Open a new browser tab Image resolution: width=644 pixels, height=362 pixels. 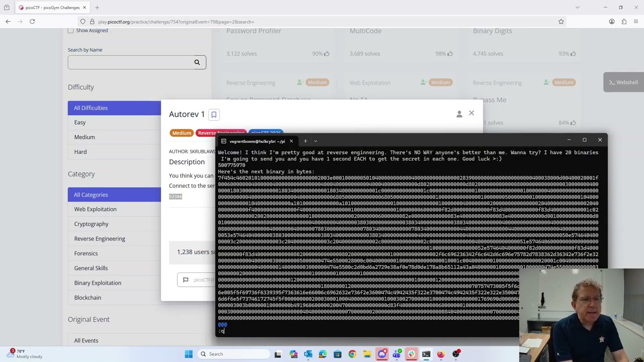[x=97, y=8]
